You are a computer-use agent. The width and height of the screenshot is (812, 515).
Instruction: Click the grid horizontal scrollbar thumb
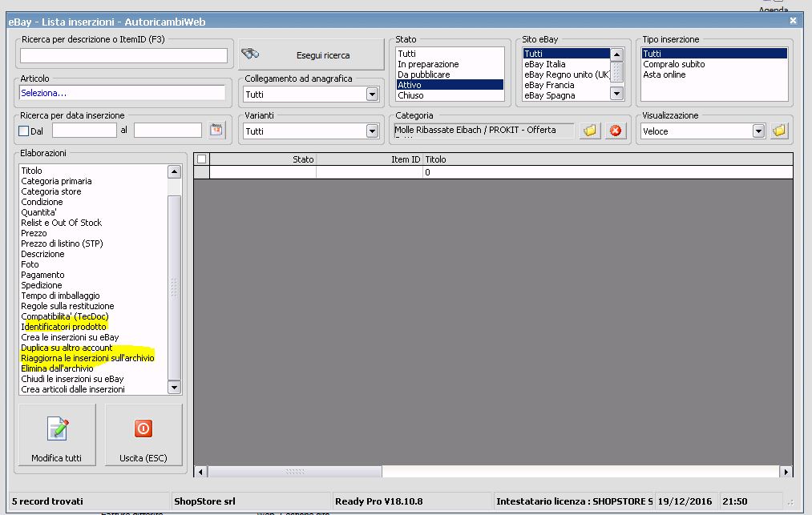pos(295,472)
